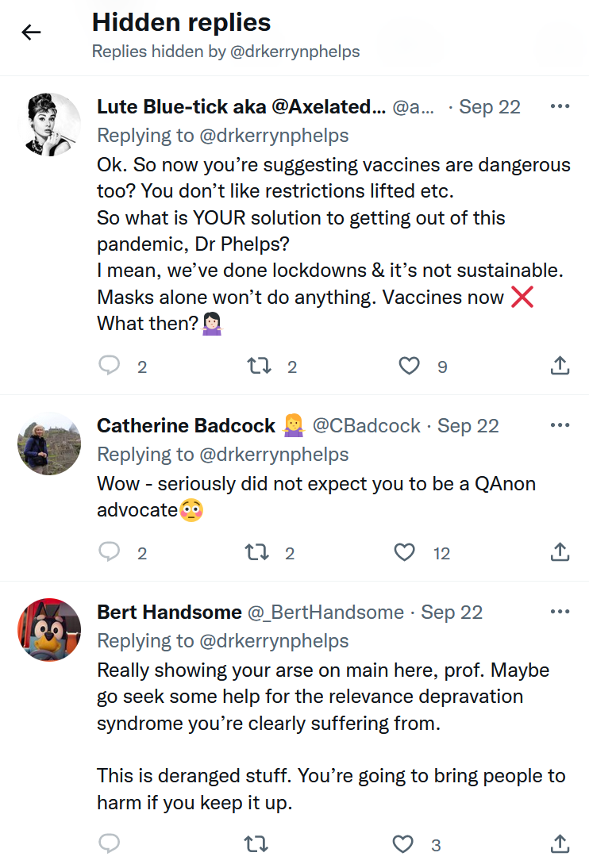Open Bert Handsome's avatar image
Viewport: 589px width, 868px height.
(x=49, y=629)
